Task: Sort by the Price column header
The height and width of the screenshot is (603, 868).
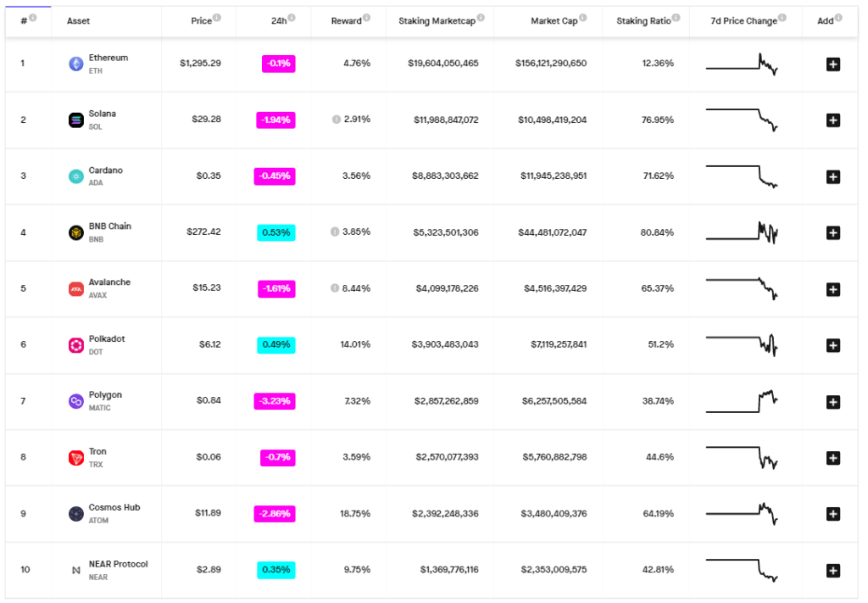Action: pyautogui.click(x=201, y=20)
